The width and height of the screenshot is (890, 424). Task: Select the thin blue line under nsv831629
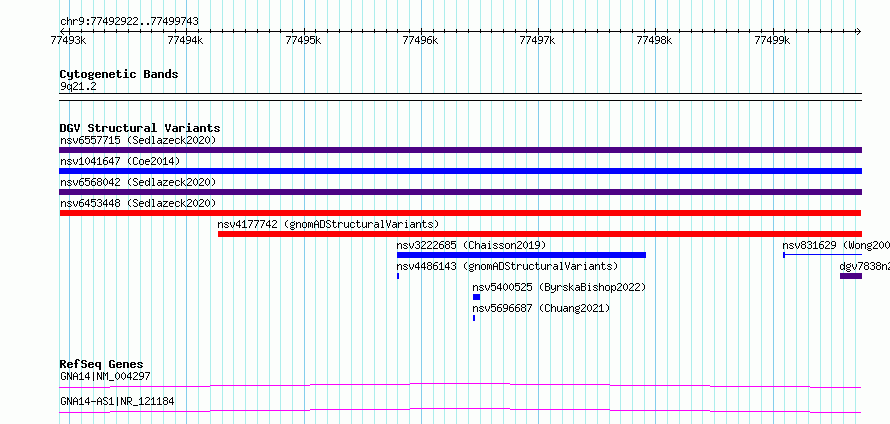pyautogui.click(x=822, y=255)
